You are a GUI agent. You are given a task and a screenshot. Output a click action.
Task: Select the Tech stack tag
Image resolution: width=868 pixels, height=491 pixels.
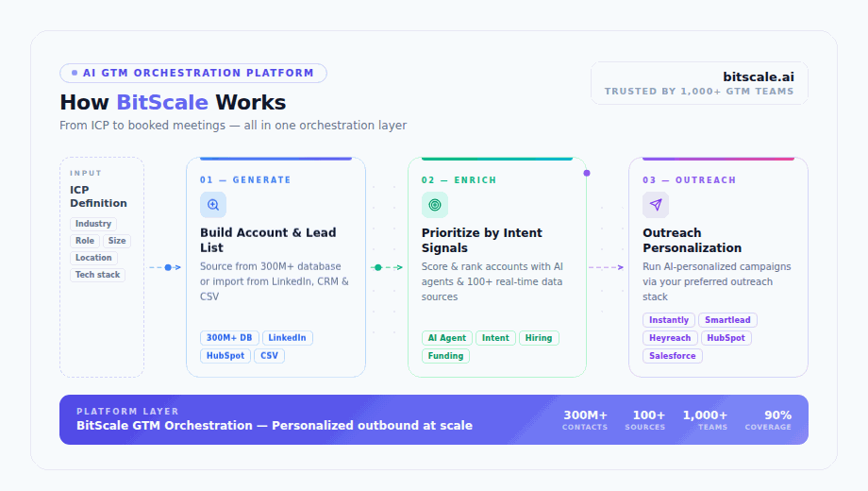97,275
